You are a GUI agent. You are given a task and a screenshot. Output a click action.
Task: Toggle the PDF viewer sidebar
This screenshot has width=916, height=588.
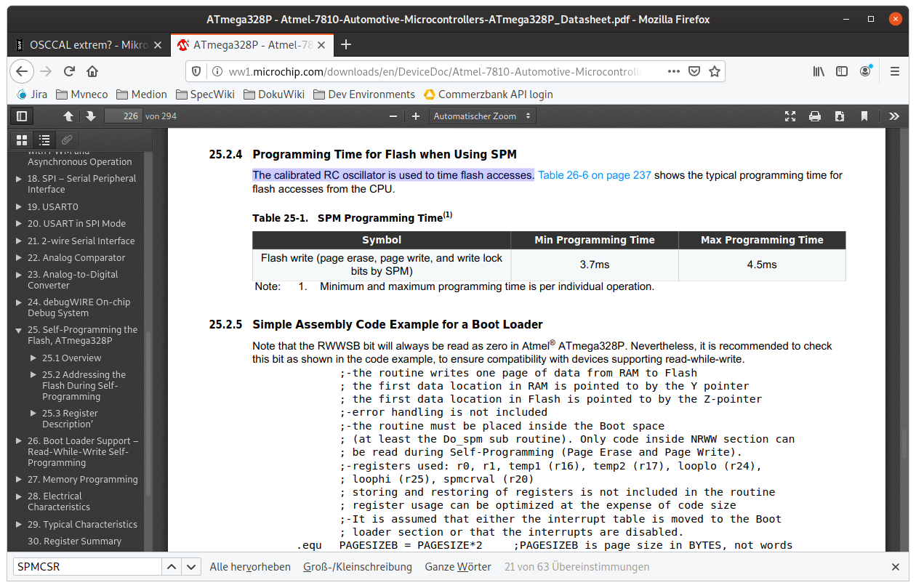(x=22, y=116)
